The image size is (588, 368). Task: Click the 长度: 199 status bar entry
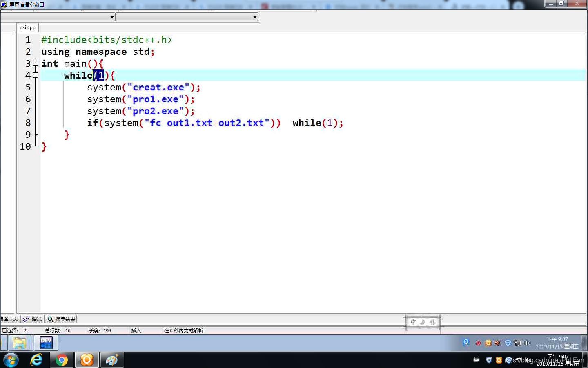[100, 330]
